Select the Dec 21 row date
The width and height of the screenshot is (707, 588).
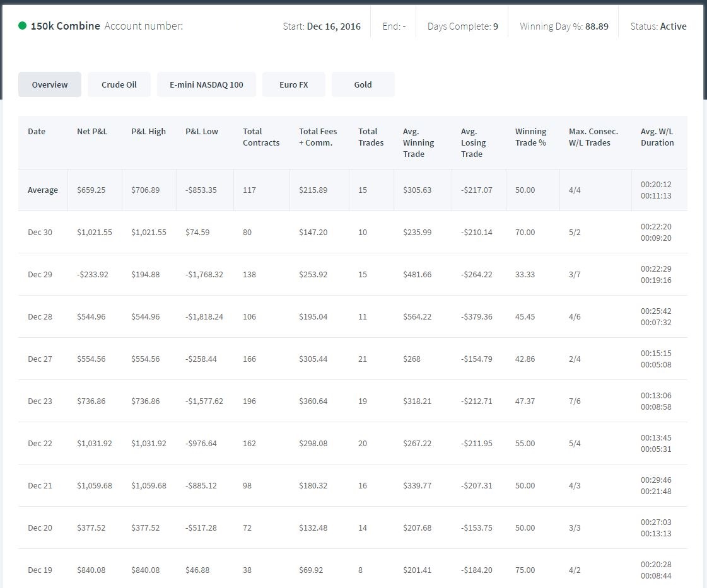(x=40, y=486)
